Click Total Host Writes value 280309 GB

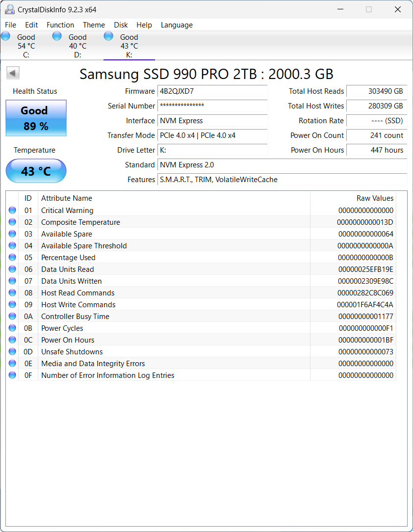[x=377, y=106]
